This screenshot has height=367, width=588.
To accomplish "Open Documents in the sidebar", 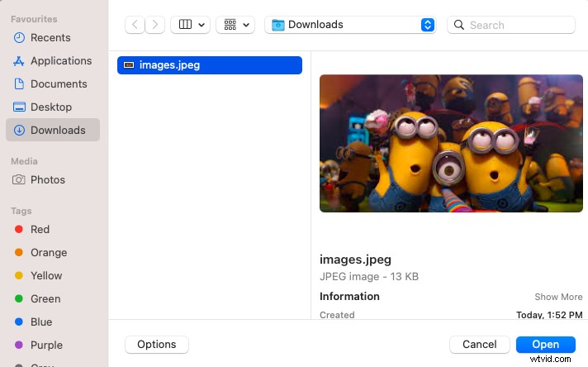I will pos(53,83).
